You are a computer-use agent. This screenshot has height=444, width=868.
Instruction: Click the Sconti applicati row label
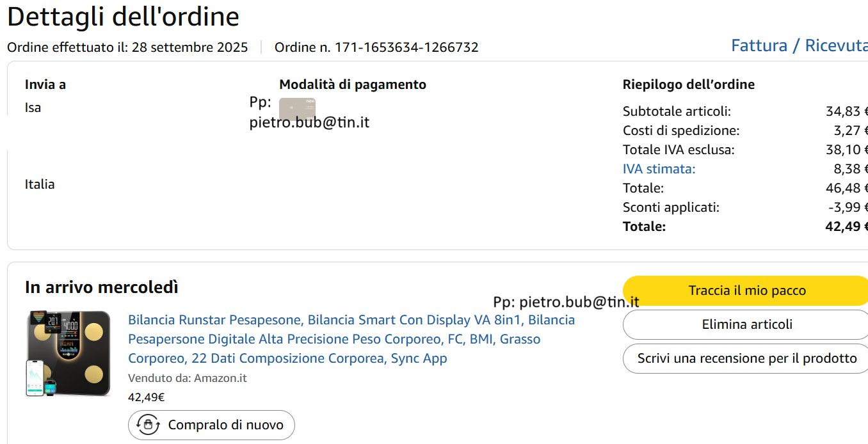pyautogui.click(x=671, y=207)
